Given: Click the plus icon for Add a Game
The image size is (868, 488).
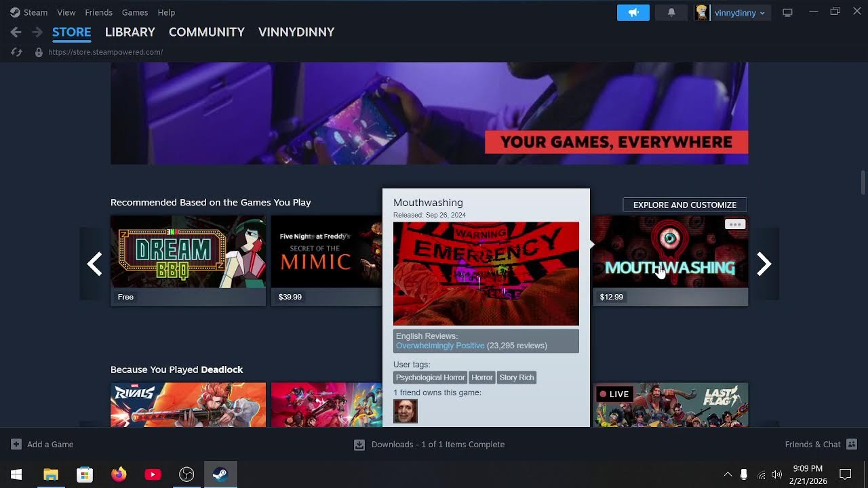Looking at the screenshot, I should (x=16, y=445).
